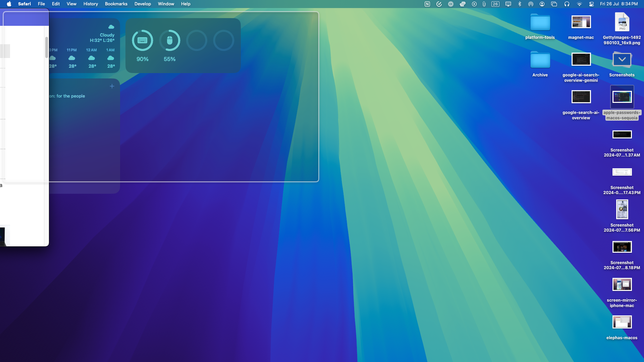Open the History menu
Screen dimensions: 644x362
91,4
